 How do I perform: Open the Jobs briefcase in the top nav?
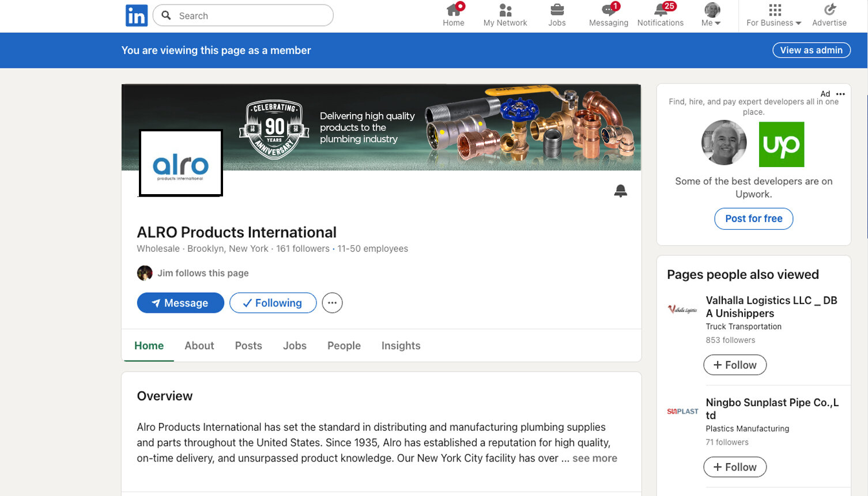point(557,16)
